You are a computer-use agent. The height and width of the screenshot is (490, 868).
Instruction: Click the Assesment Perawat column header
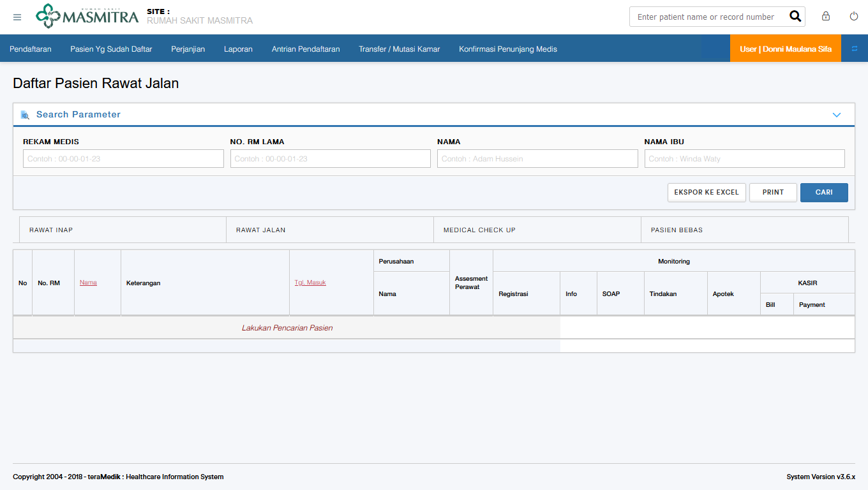pyautogui.click(x=471, y=283)
